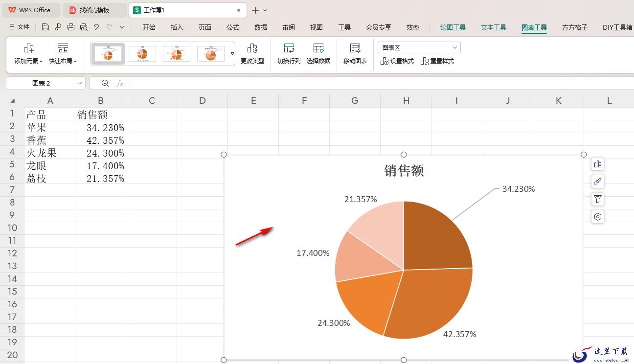Open the 视图 tab
Viewport: 634px width, 364px height.
[x=317, y=27]
